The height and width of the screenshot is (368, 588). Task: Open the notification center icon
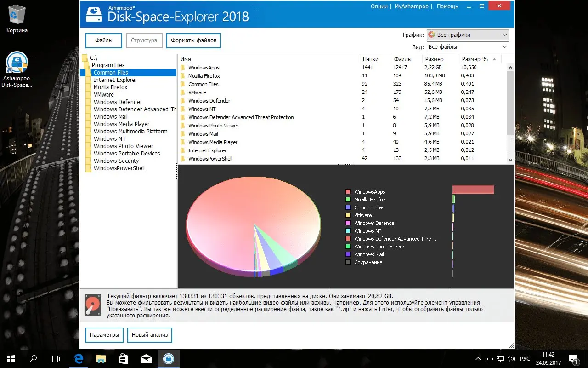coord(573,359)
